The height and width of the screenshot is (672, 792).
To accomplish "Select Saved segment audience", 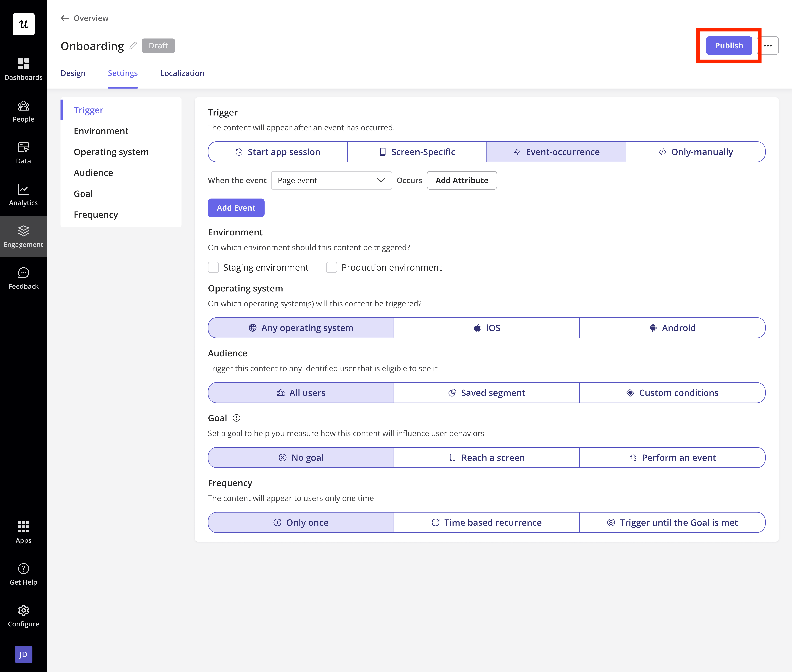I will click(487, 393).
